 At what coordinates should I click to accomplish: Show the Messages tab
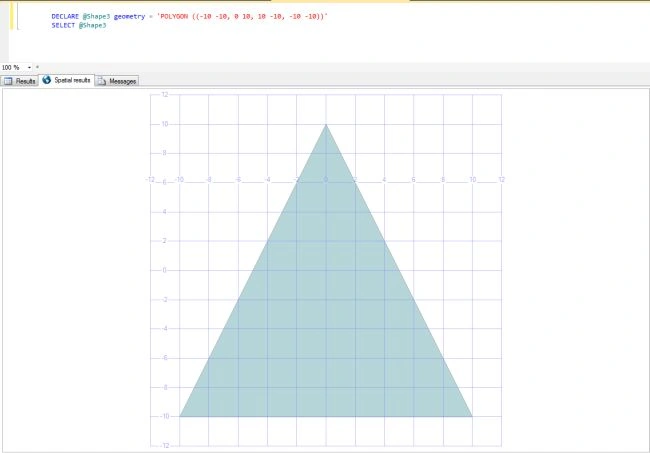tap(117, 81)
